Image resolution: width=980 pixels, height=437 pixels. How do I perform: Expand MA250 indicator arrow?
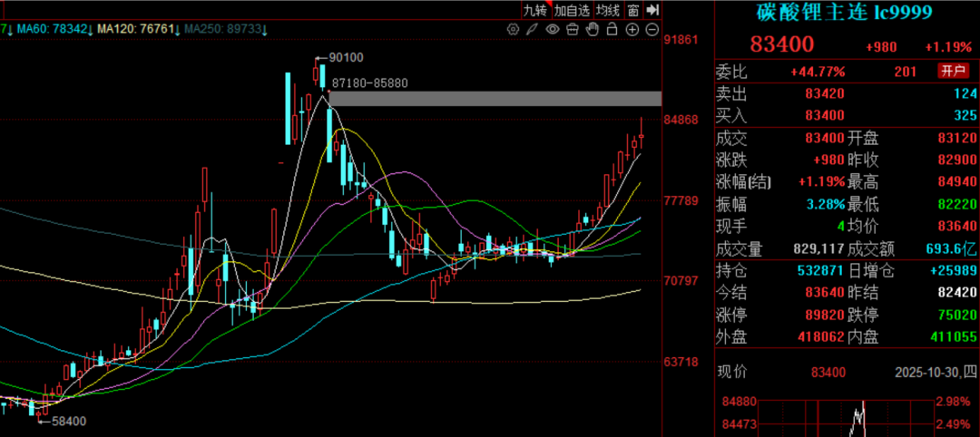(266, 30)
